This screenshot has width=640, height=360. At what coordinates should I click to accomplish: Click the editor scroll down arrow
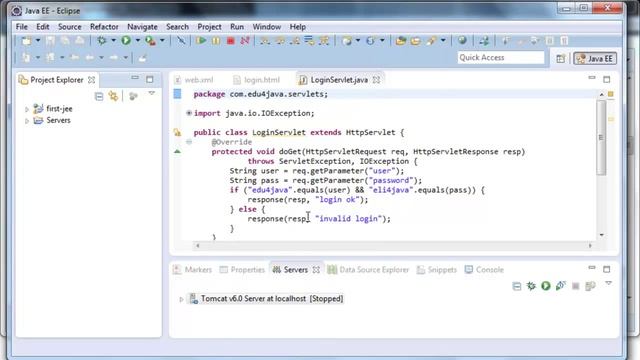[x=601, y=235]
